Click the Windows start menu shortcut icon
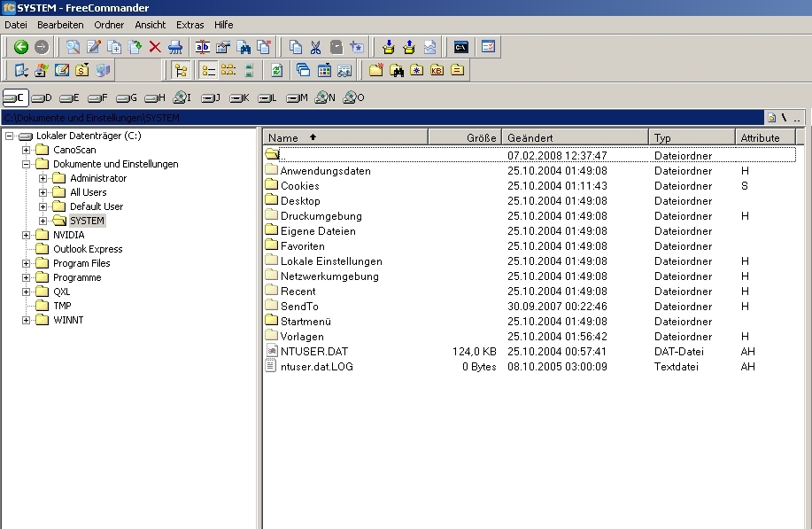The height and width of the screenshot is (529, 812). point(42,71)
